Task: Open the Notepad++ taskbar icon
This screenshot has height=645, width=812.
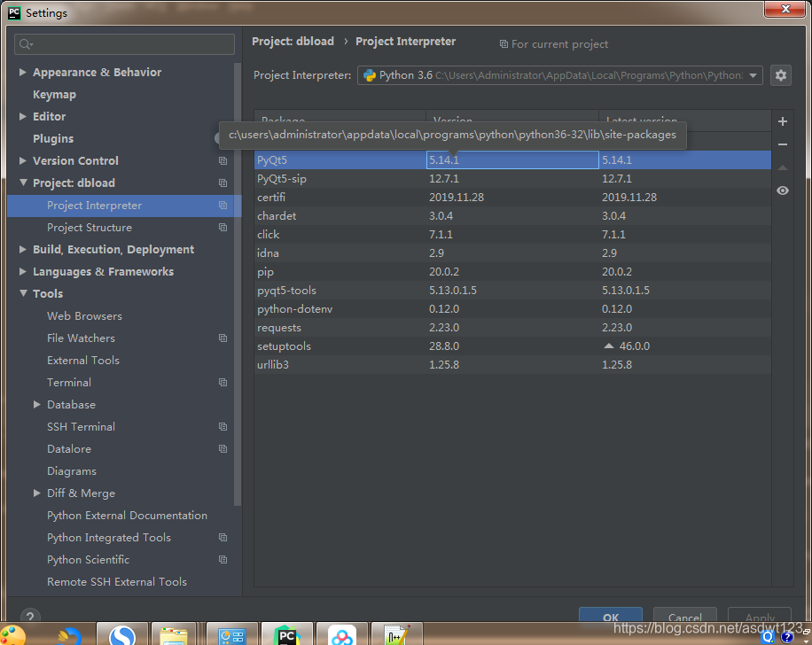Action: point(396,634)
